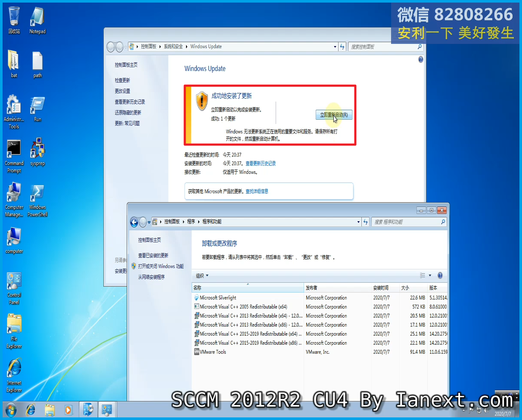
Task: Launch Internet Explorer from the taskbar
Action: coord(31,409)
